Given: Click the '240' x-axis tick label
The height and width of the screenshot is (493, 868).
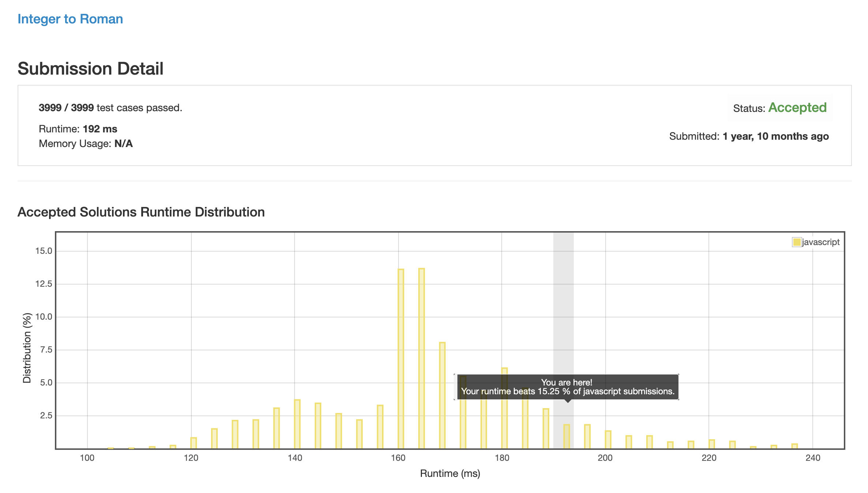Looking at the screenshot, I should 813,458.
